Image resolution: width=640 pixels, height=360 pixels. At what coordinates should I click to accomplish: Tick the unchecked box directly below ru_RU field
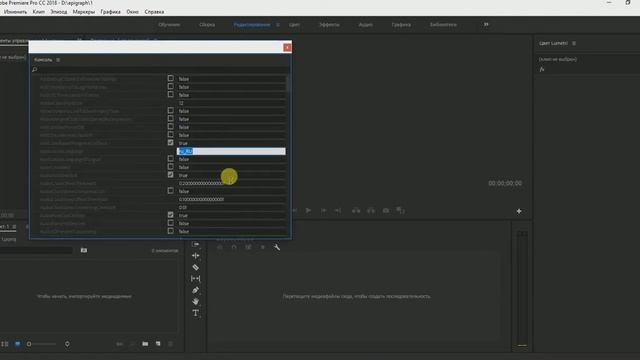[x=171, y=159]
